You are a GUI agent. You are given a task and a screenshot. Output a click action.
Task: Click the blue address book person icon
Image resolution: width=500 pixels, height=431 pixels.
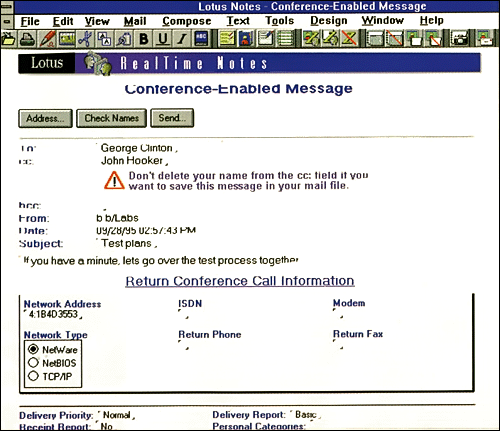(x=246, y=39)
